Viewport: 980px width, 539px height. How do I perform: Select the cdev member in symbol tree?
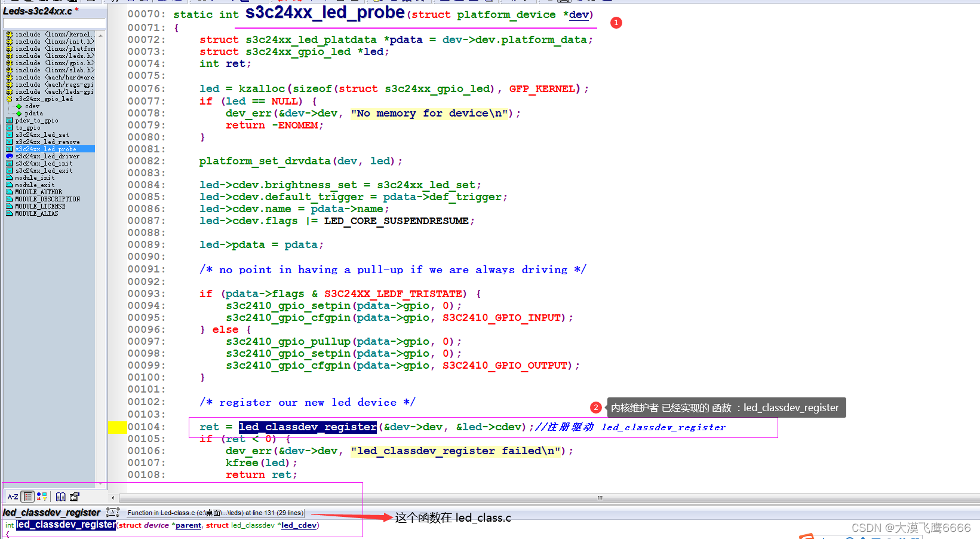pyautogui.click(x=28, y=106)
